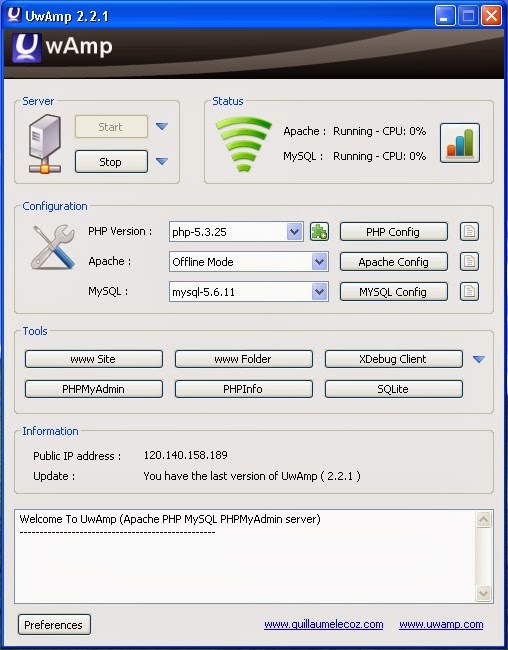Screen dimensions: 508x650
Task: Click the server computer icon
Action: pyautogui.click(x=45, y=144)
